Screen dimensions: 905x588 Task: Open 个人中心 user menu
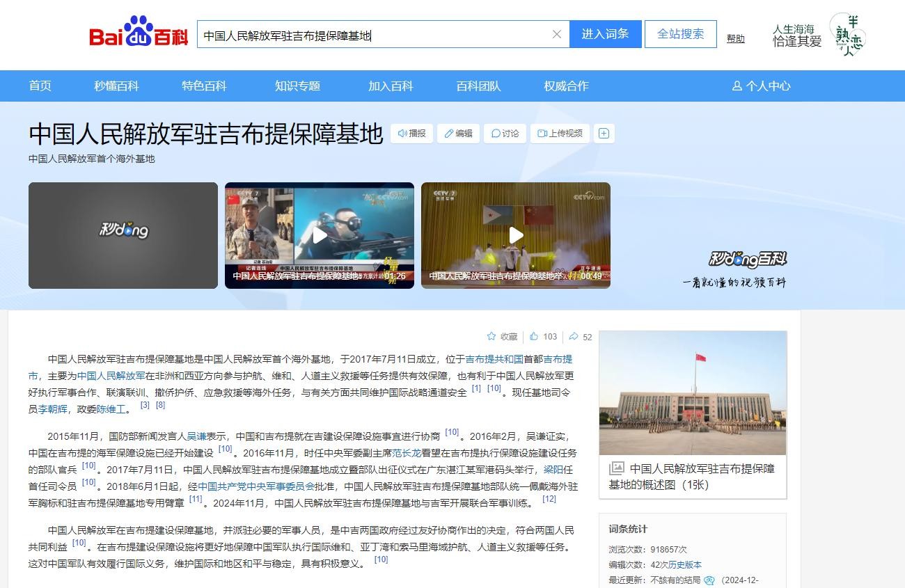coord(761,86)
